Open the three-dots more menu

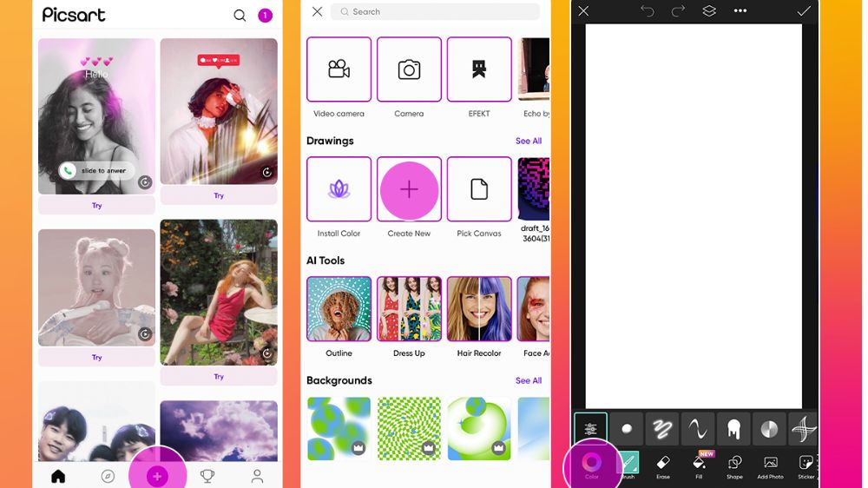(x=740, y=11)
